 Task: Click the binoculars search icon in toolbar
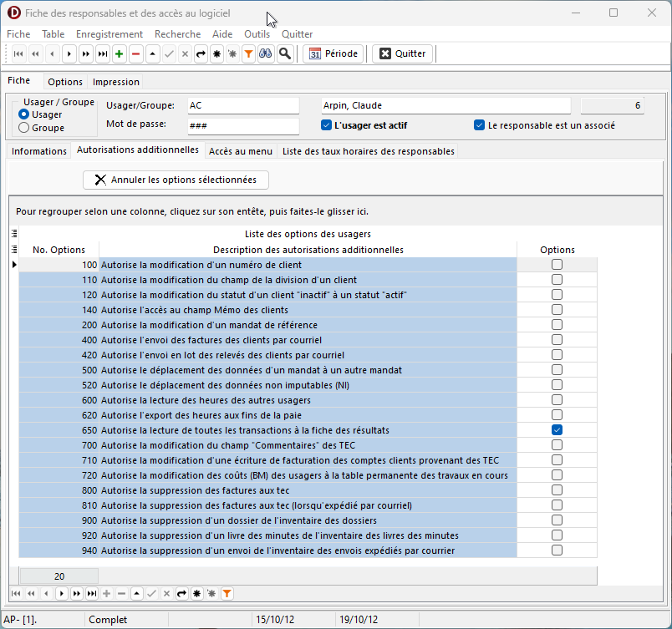pos(265,53)
